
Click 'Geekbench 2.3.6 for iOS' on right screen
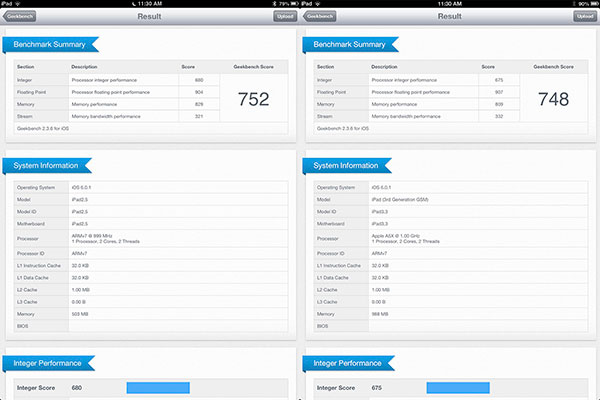tap(343, 129)
